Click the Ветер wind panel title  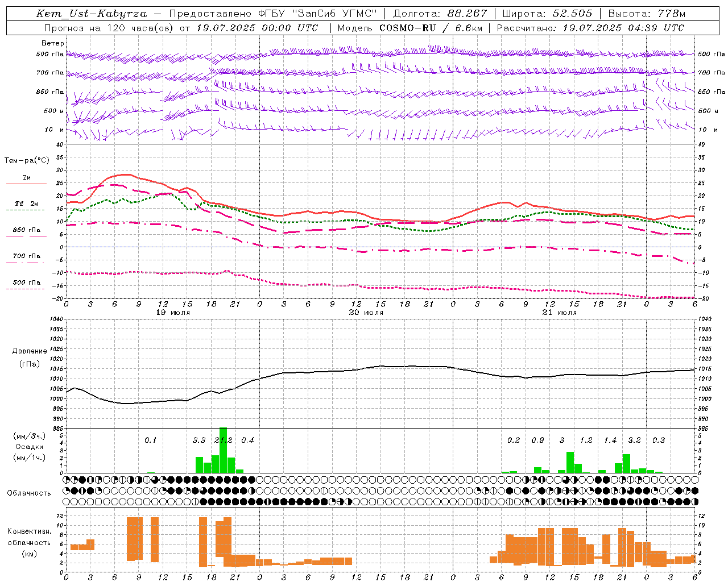tap(53, 43)
